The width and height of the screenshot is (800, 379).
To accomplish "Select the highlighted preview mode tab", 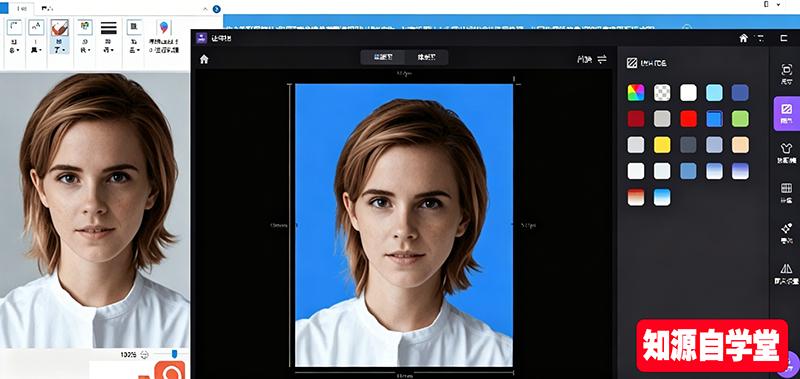I will (x=383, y=58).
